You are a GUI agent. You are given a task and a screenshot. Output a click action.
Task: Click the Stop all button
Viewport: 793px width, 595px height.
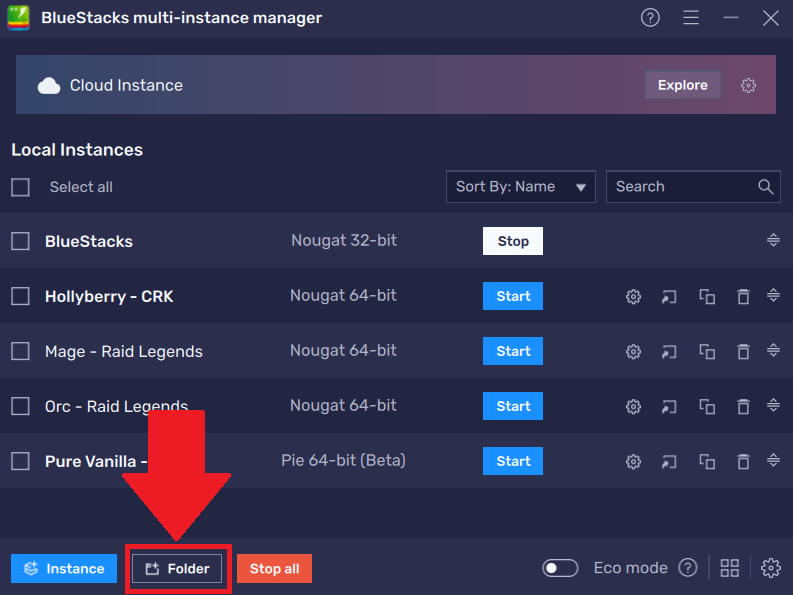[x=275, y=569]
